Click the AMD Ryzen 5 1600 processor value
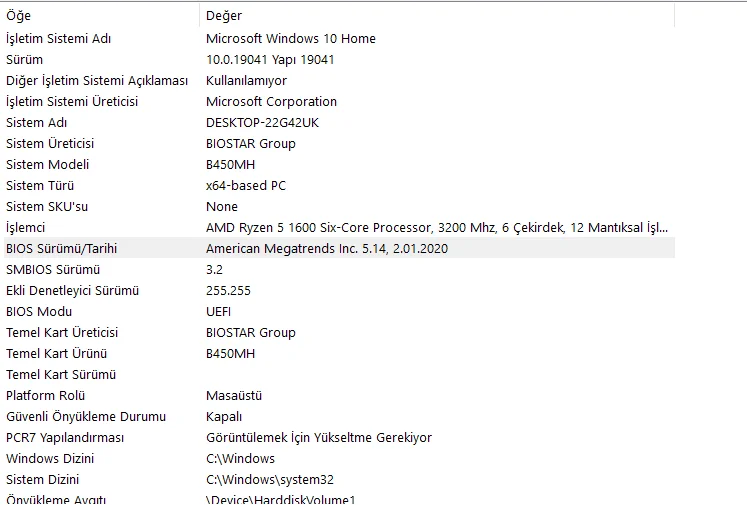Screen dimensions: 747x505 coord(437,228)
